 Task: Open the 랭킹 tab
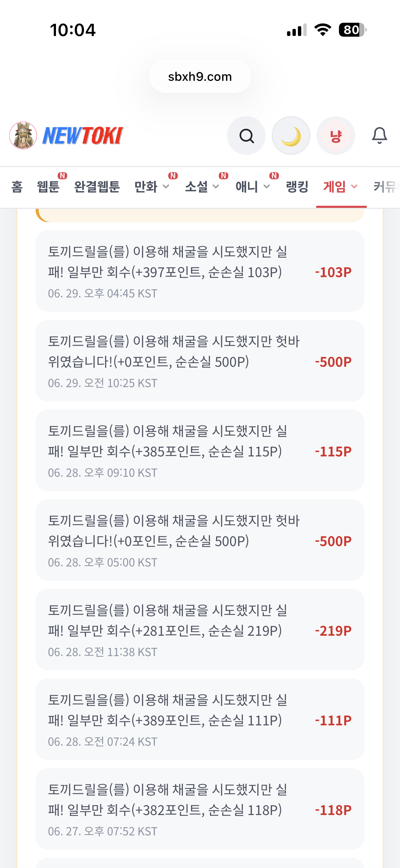pyautogui.click(x=297, y=187)
